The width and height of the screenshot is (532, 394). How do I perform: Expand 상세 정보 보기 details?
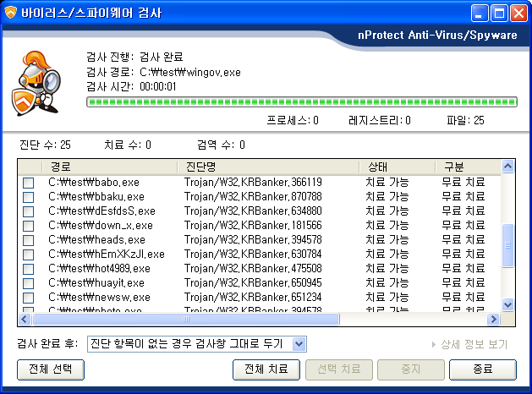coord(470,344)
